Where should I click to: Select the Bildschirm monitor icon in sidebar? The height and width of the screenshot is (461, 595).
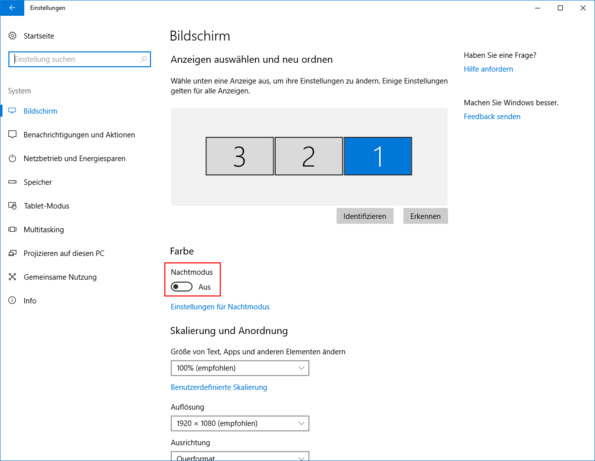click(x=13, y=111)
